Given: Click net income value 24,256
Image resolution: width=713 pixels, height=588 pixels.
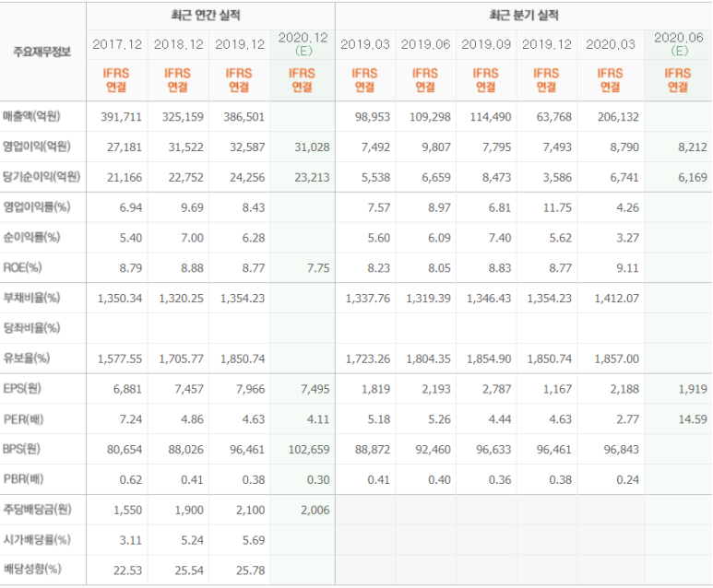Looking at the screenshot, I should point(247,178).
